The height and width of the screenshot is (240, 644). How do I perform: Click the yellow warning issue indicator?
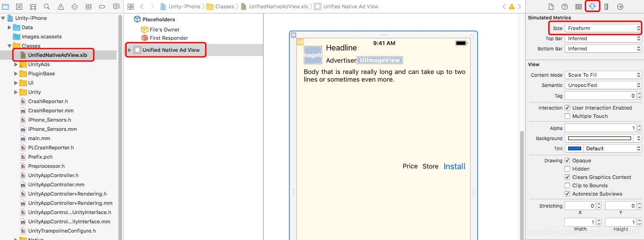511,6
